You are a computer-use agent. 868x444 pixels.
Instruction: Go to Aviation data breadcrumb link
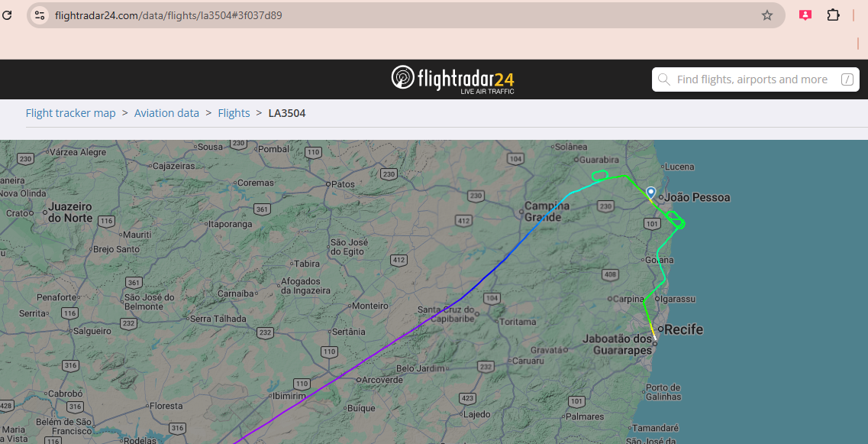166,113
